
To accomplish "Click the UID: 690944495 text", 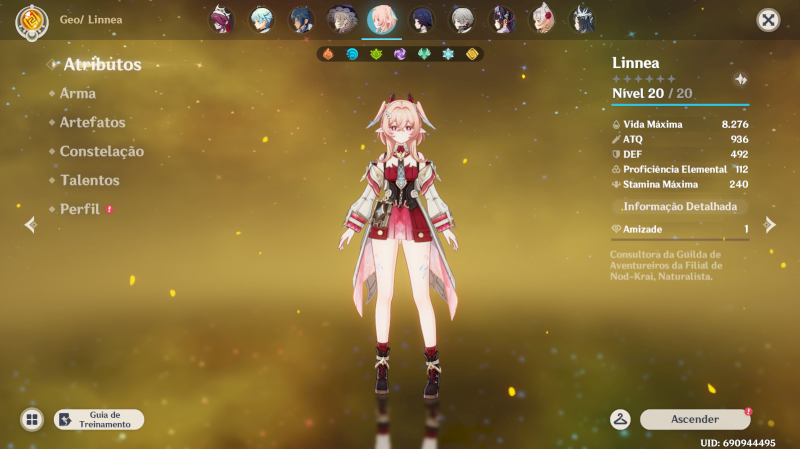I will [738, 443].
